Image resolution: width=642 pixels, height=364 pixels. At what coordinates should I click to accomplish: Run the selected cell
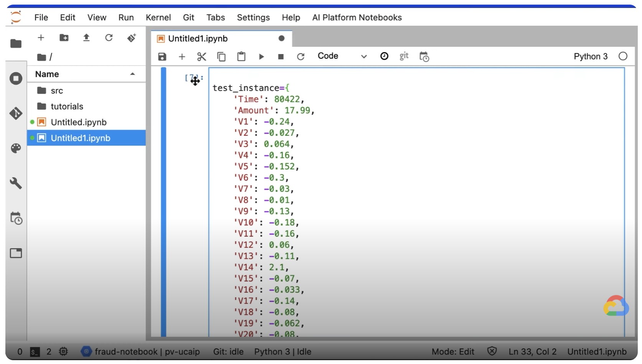261,57
